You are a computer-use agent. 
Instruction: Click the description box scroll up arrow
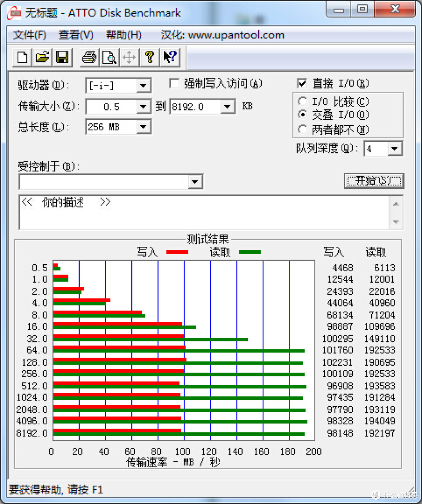click(396, 204)
